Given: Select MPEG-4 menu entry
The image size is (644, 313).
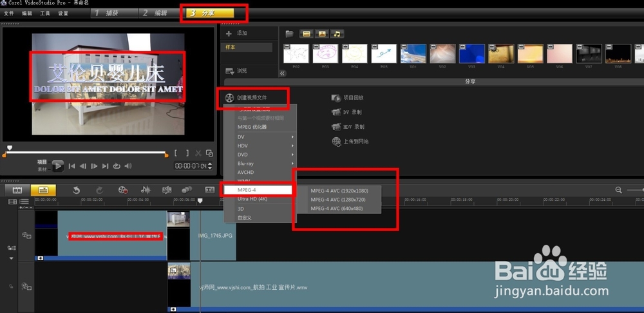Looking at the screenshot, I should click(x=258, y=190).
